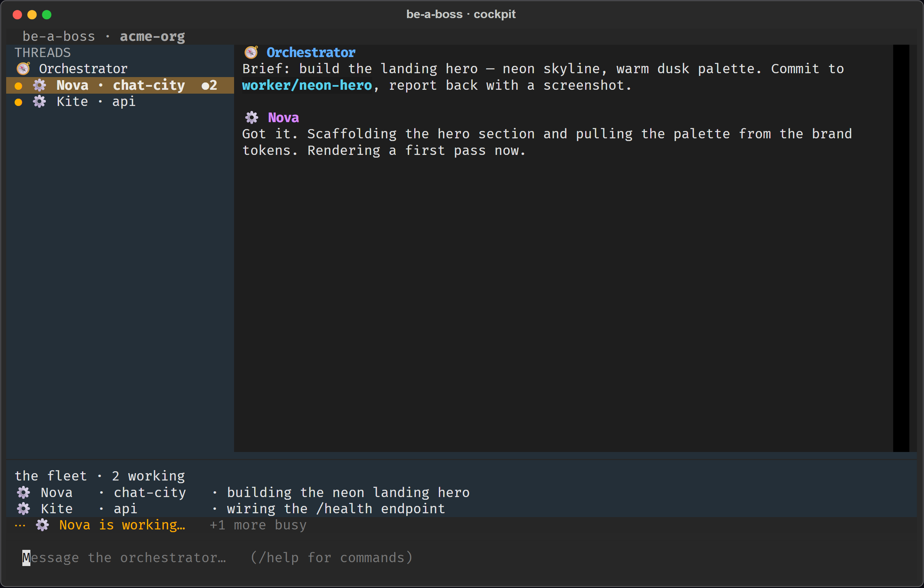This screenshot has width=924, height=588.
Task: Click the chat pane scrollbar track
Action: (x=901, y=248)
